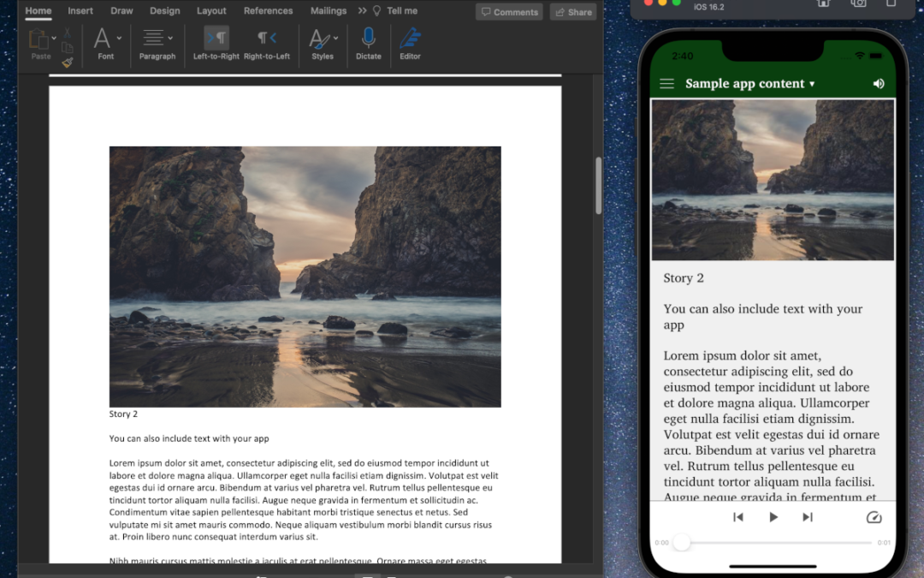
Task: Click the Dictate microphone icon
Action: 368,39
